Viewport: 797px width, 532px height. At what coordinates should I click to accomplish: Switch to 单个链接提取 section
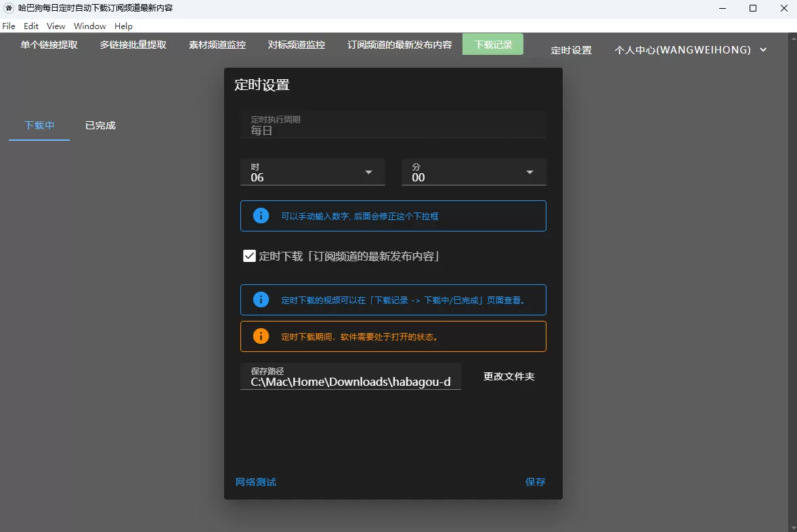(x=48, y=44)
